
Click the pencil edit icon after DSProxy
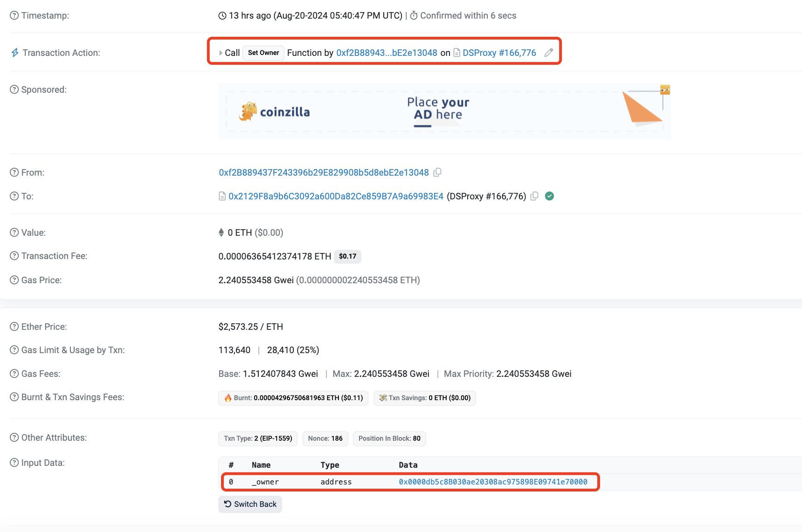549,53
